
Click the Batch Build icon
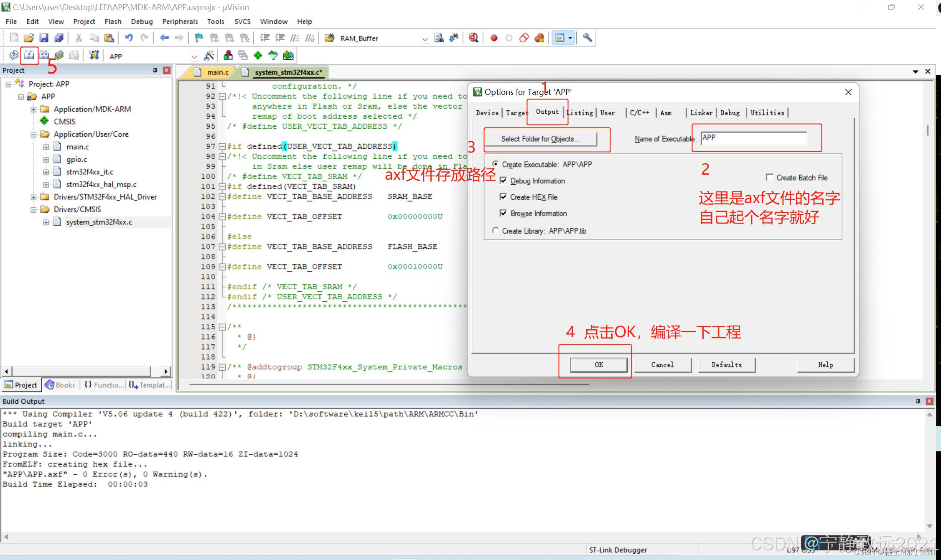click(x=59, y=56)
